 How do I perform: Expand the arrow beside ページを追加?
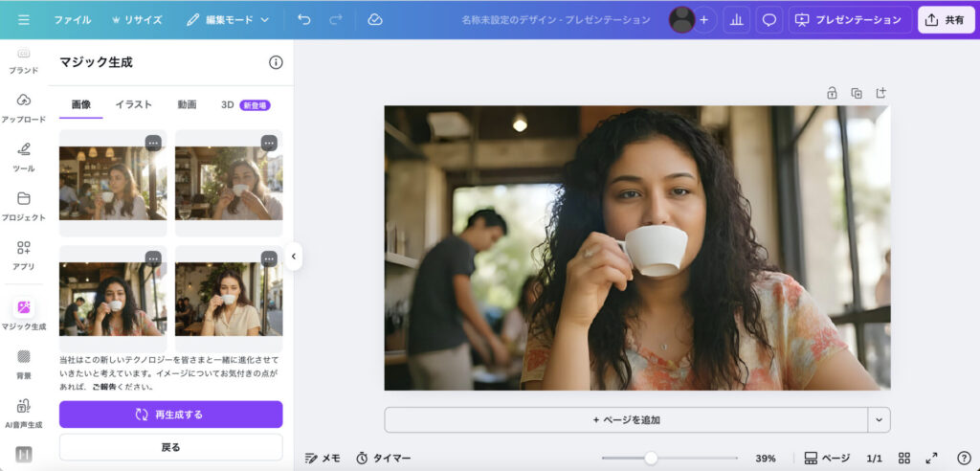pyautogui.click(x=879, y=419)
